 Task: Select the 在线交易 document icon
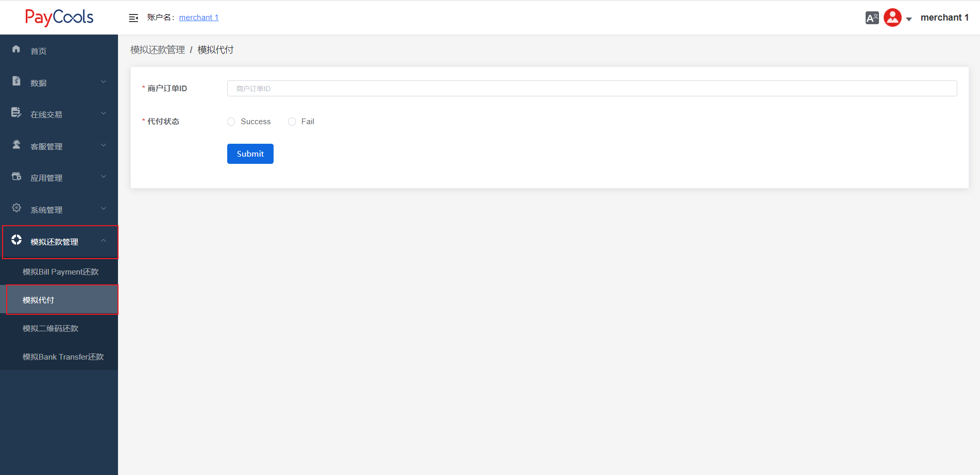click(x=16, y=113)
